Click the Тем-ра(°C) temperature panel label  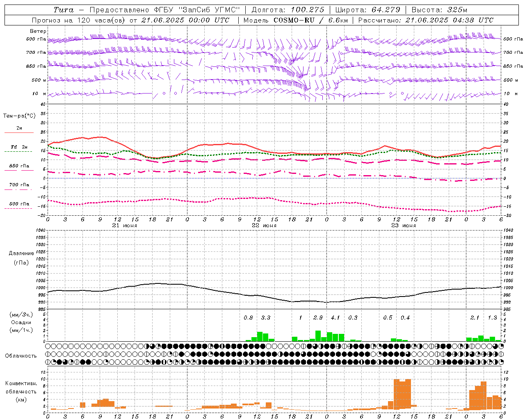pos(19,116)
